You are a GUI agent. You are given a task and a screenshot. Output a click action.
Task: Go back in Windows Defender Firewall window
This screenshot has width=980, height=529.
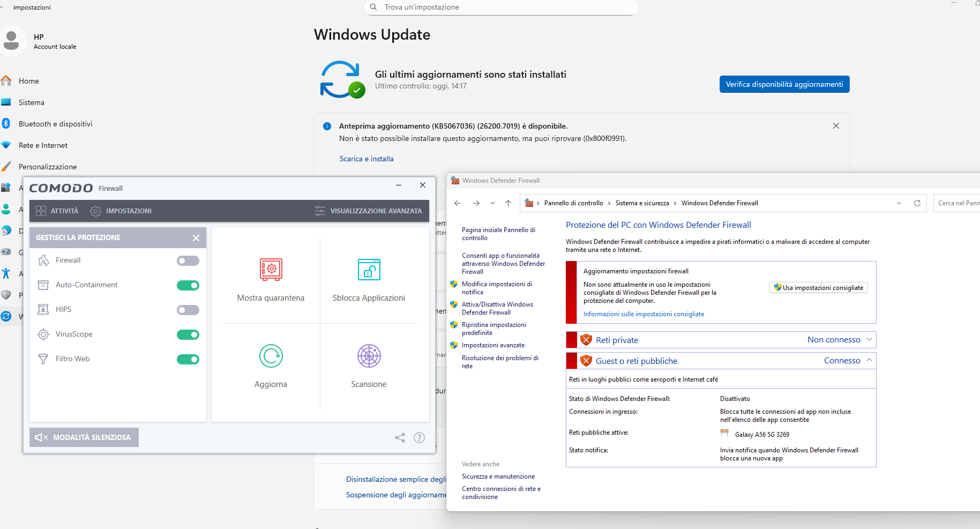click(x=458, y=203)
